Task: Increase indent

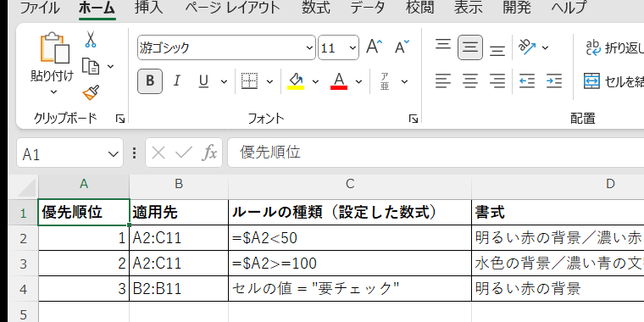Action: 554,80
